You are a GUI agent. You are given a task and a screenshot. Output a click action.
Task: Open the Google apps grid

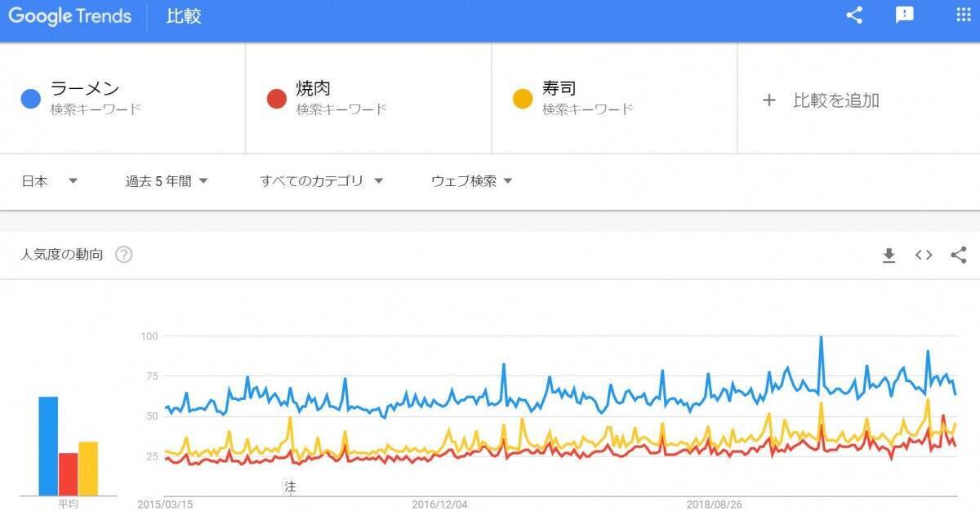pos(962,16)
